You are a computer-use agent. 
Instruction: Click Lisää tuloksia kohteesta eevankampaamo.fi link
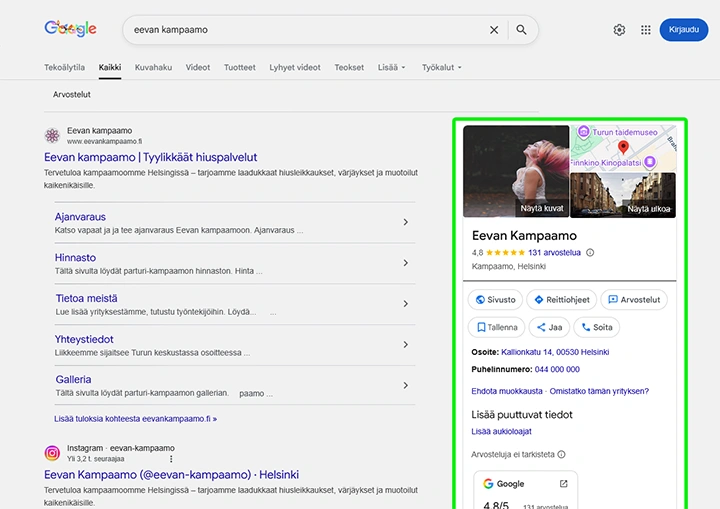[135, 419]
